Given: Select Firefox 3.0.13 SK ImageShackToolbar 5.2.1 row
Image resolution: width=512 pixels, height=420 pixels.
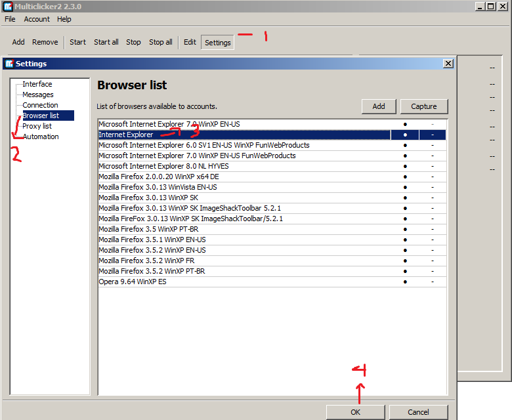Looking at the screenshot, I should [x=272, y=208].
